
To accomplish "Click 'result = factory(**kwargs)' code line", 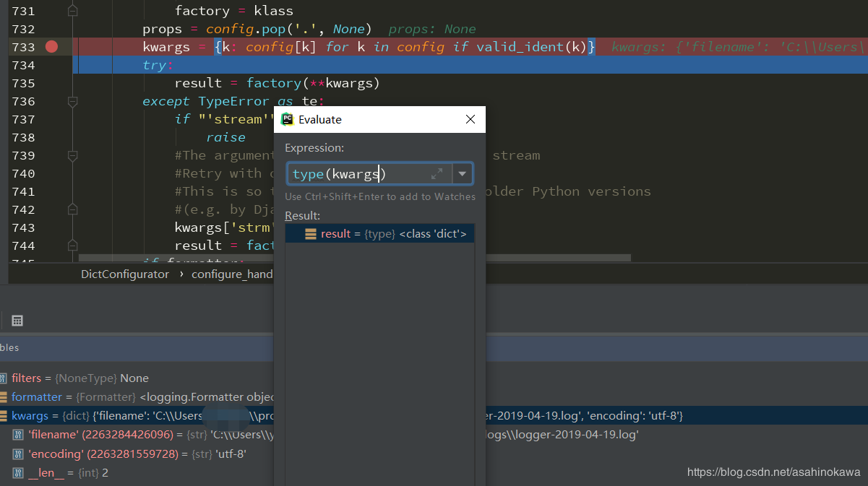I will pos(278,83).
